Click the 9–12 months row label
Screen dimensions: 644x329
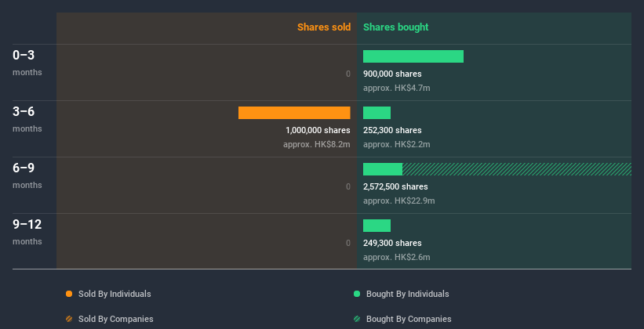[x=27, y=232]
